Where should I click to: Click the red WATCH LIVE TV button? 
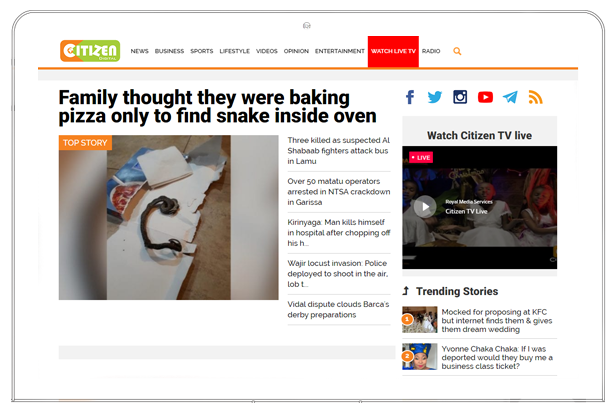(x=393, y=51)
